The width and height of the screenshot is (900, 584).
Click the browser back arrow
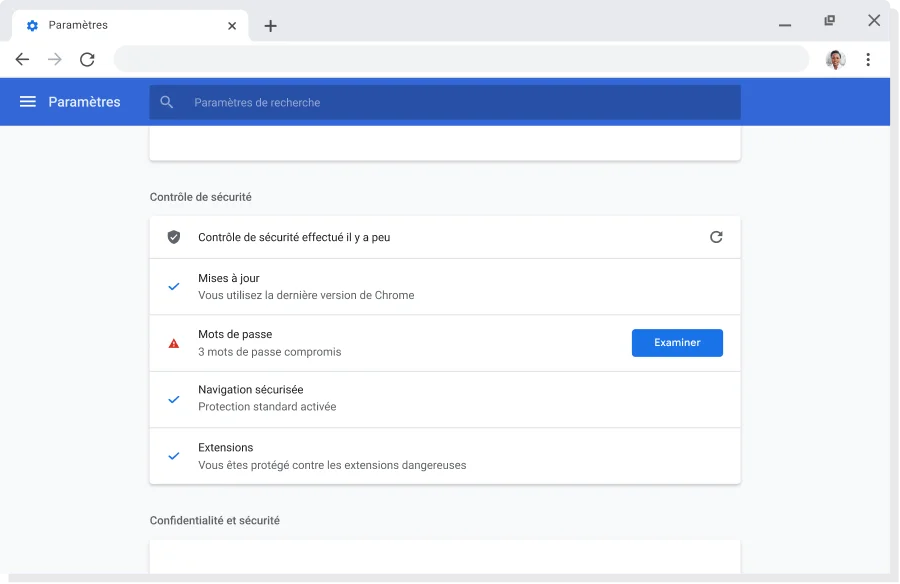click(22, 60)
